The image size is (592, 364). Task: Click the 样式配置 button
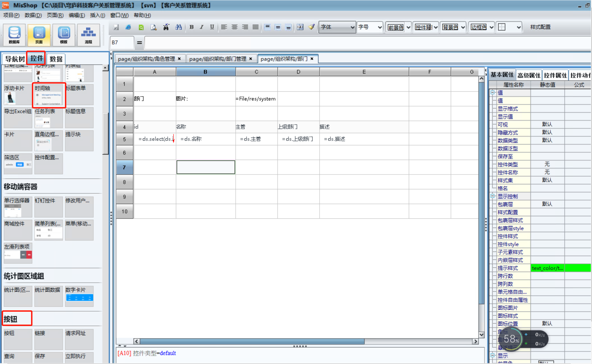(x=540, y=27)
